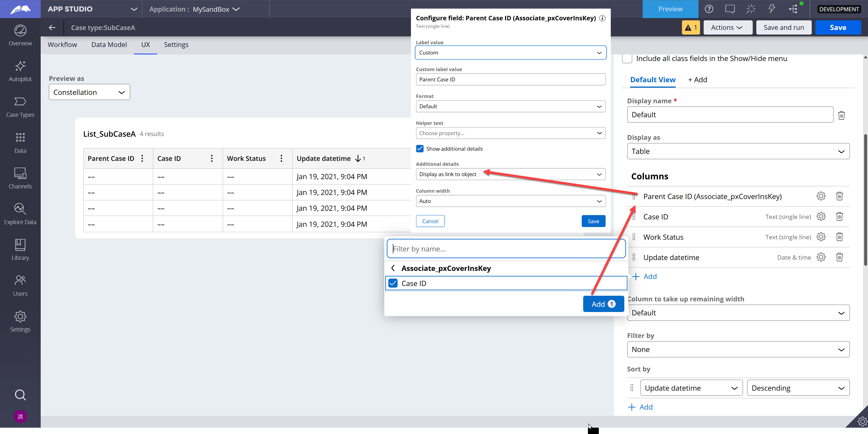Open the search icon in sidebar
Image resolution: width=868 pixels, height=434 pixels.
[20, 394]
